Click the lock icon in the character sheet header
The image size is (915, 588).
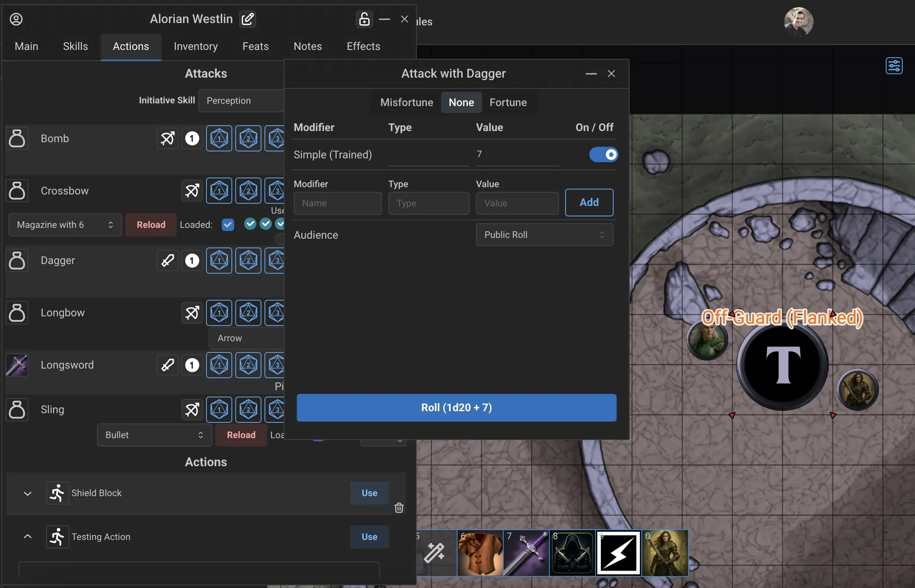point(364,19)
